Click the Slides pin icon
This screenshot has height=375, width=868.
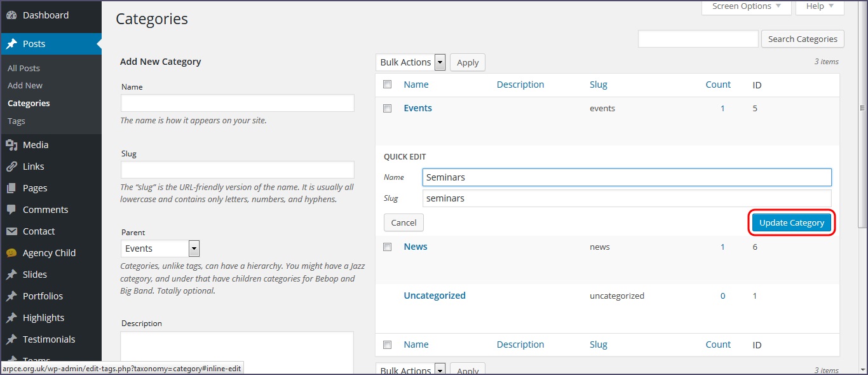pyautogui.click(x=11, y=275)
